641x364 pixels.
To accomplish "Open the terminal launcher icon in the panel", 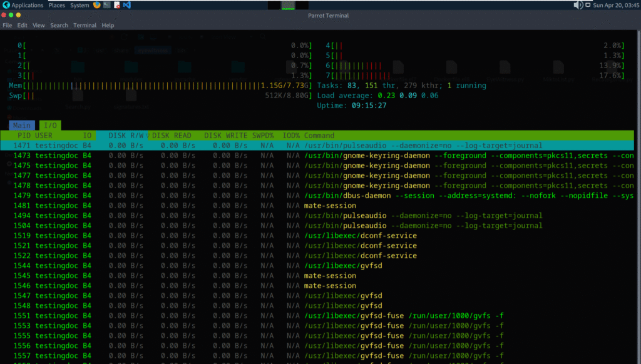I will (107, 4).
